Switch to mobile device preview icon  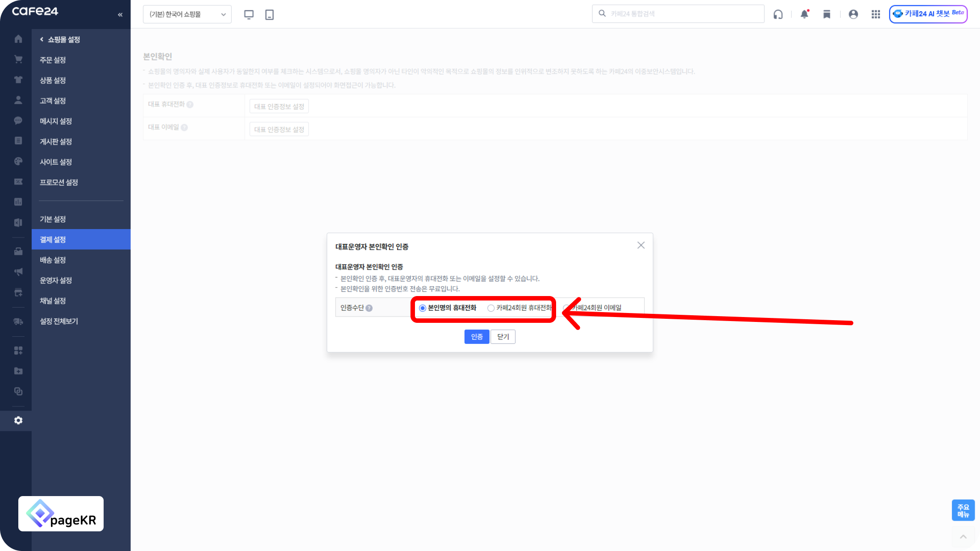click(269, 14)
